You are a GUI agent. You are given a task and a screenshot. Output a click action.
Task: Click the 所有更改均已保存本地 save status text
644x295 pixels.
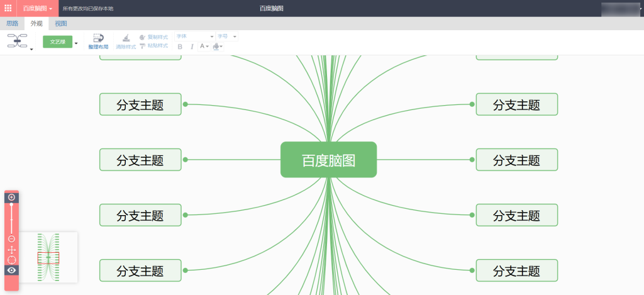(x=88, y=9)
